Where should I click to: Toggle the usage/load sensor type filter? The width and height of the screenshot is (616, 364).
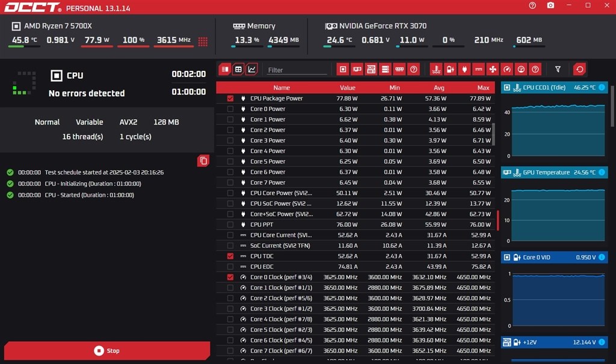(x=521, y=70)
